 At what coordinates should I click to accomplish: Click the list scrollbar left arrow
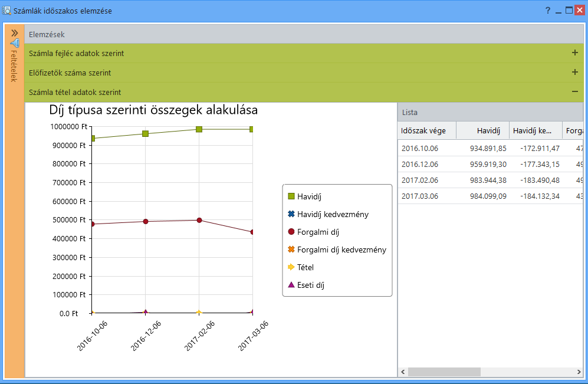click(403, 372)
